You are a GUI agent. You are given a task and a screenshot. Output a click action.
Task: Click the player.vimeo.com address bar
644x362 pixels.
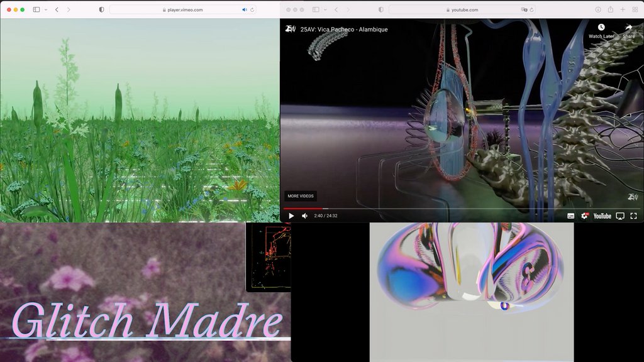[x=183, y=9]
